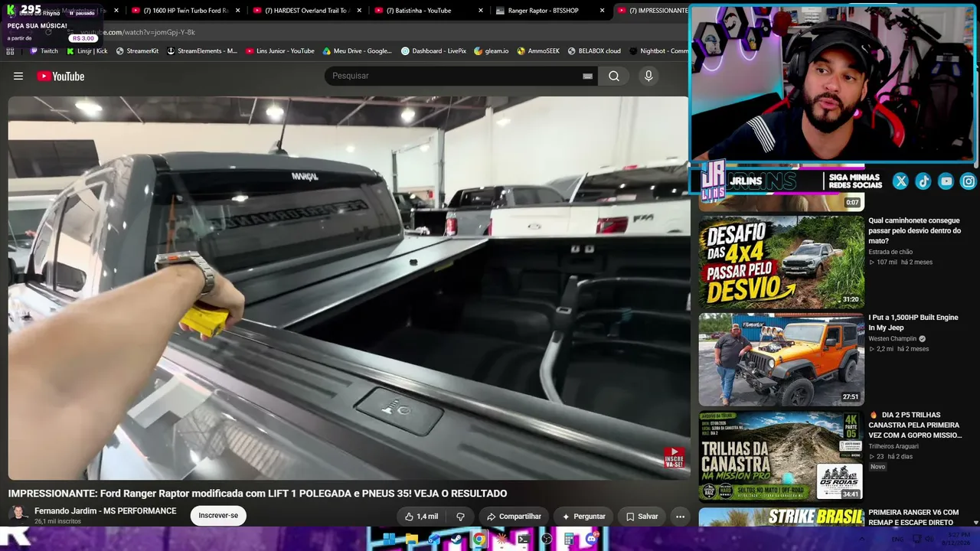Click the red subscribe badge on video

point(674,458)
